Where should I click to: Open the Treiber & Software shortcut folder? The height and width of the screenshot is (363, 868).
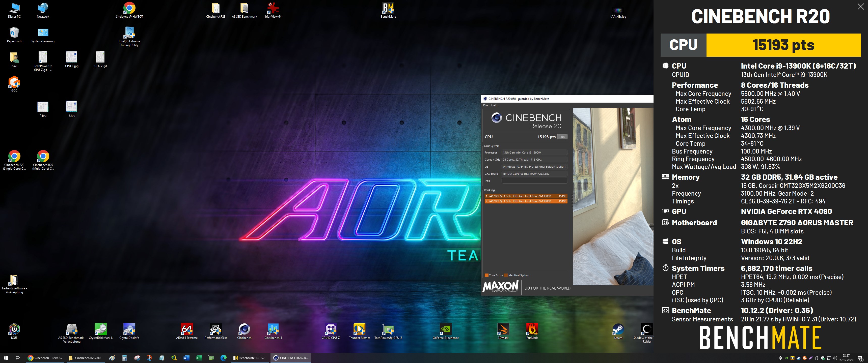click(14, 284)
